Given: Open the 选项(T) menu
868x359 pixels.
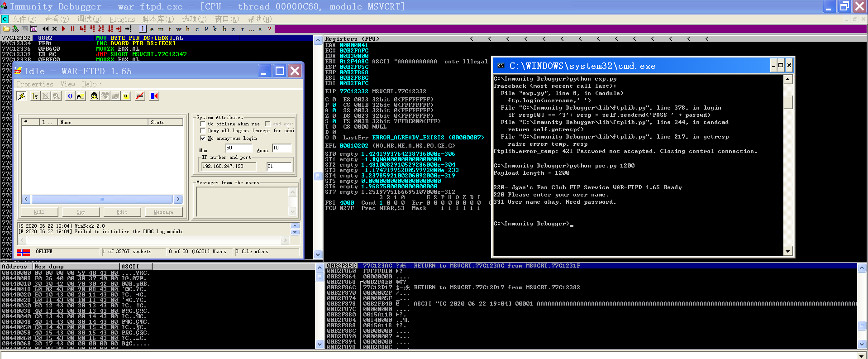Looking at the screenshot, I should (194, 19).
